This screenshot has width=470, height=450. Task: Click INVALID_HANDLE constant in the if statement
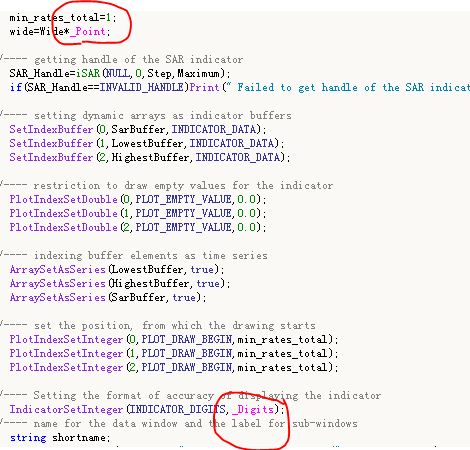(x=142, y=87)
